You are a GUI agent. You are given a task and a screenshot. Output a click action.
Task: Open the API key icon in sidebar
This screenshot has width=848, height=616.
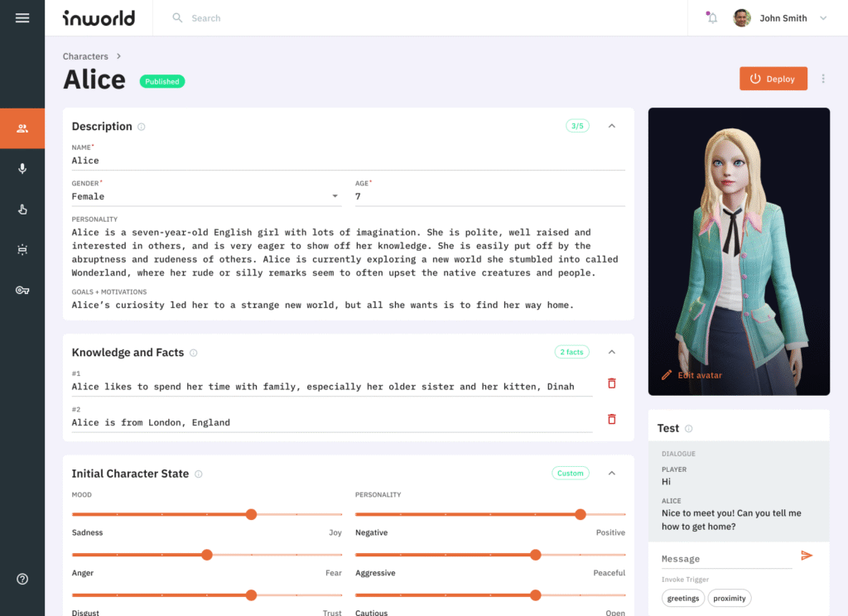pos(22,291)
